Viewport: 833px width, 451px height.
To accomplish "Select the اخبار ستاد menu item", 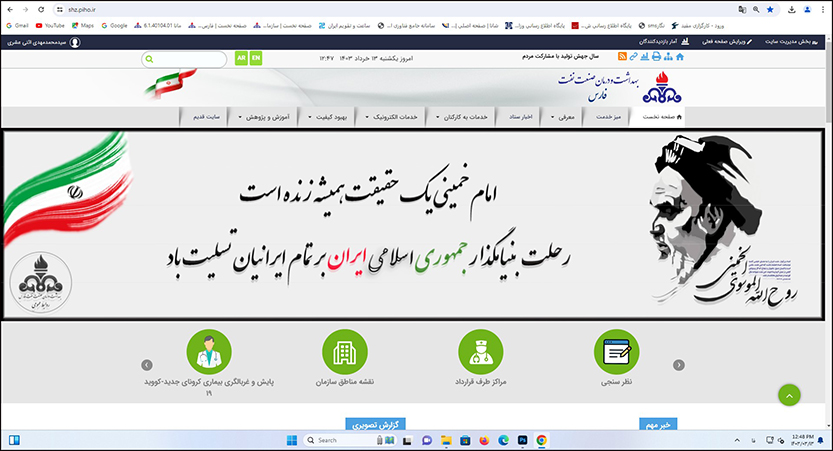I will pos(520,117).
